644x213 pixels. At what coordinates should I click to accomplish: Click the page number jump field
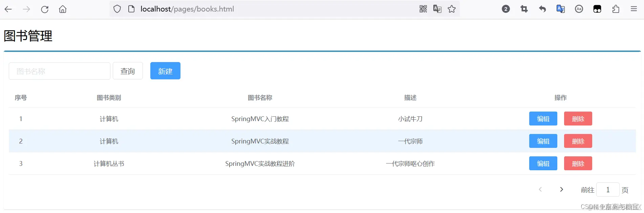tap(608, 190)
